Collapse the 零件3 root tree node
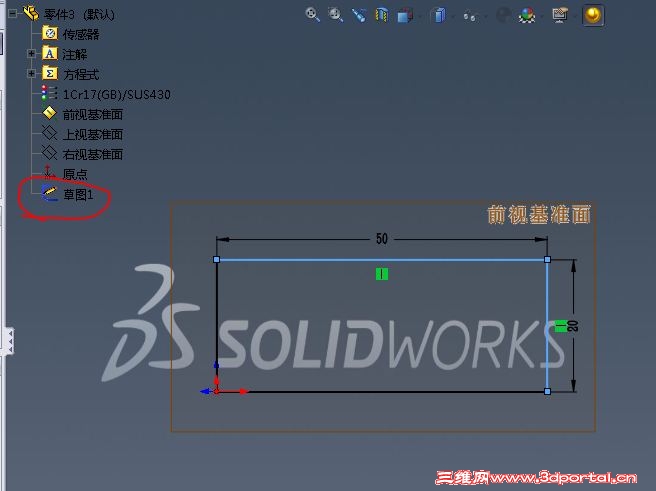Viewport: 656px width, 491px height. tap(13, 14)
